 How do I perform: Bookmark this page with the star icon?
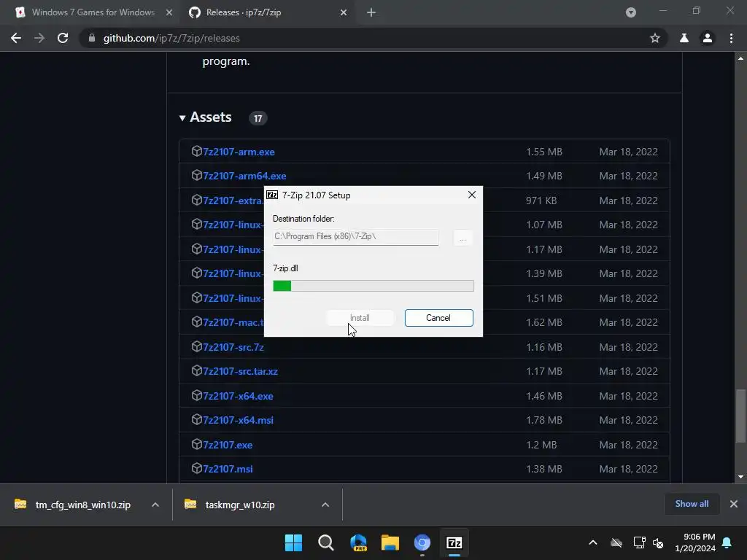click(x=655, y=38)
